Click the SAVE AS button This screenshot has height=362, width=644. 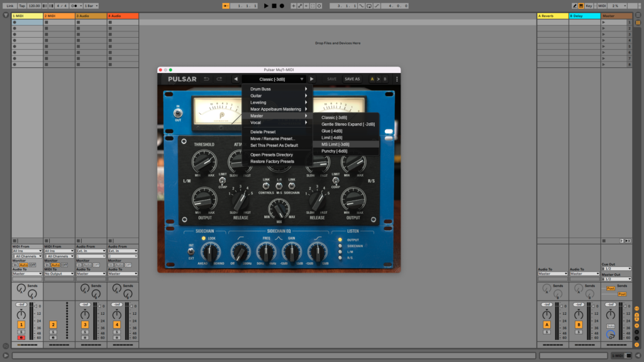point(352,79)
